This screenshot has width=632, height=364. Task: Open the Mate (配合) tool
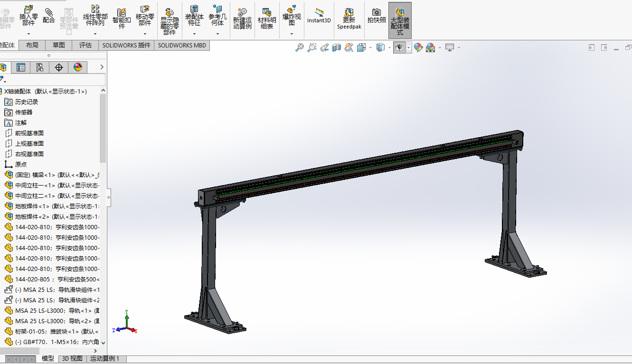(x=48, y=15)
